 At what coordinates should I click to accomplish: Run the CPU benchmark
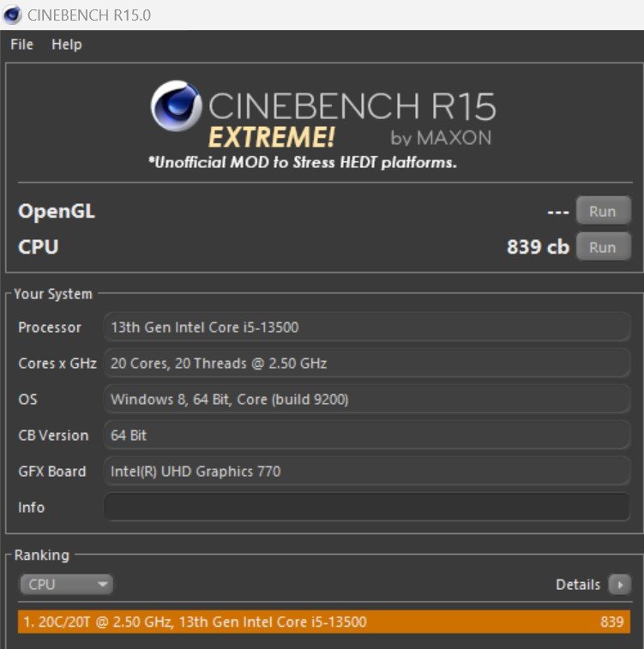tap(603, 247)
